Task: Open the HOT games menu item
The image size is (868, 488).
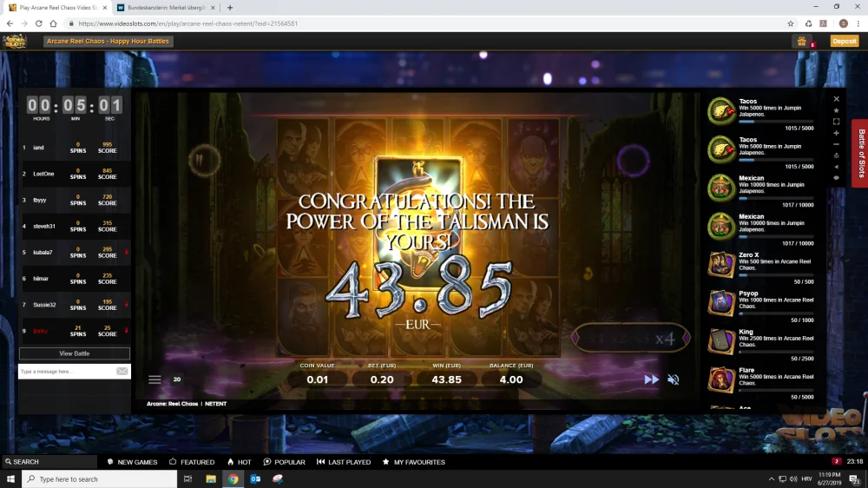Action: (x=240, y=462)
